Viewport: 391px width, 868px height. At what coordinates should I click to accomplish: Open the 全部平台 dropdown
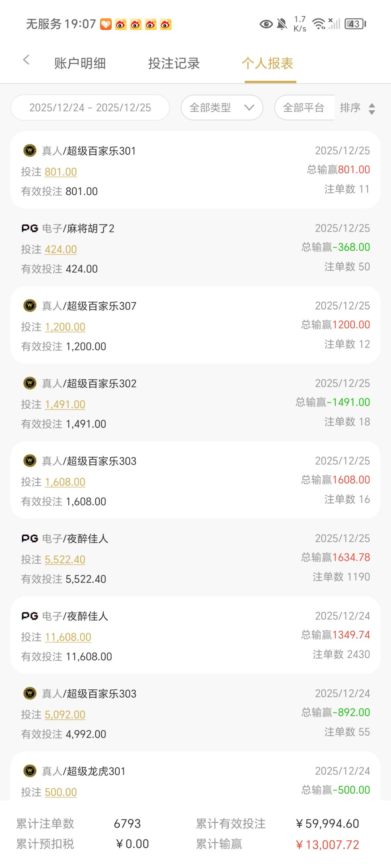click(304, 108)
